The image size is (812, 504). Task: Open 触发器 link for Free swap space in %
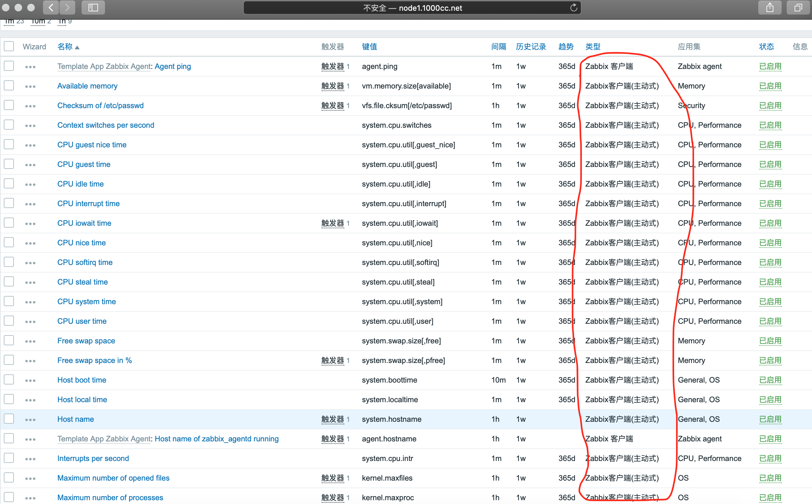pyautogui.click(x=332, y=360)
